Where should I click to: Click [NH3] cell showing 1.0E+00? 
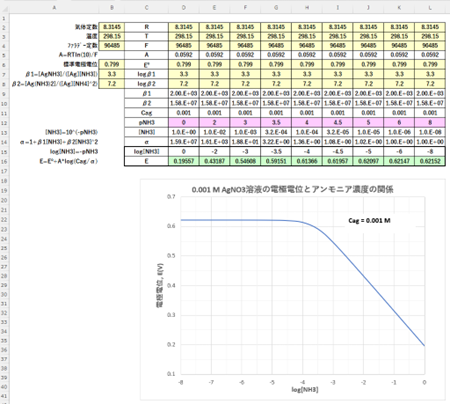coord(184,132)
